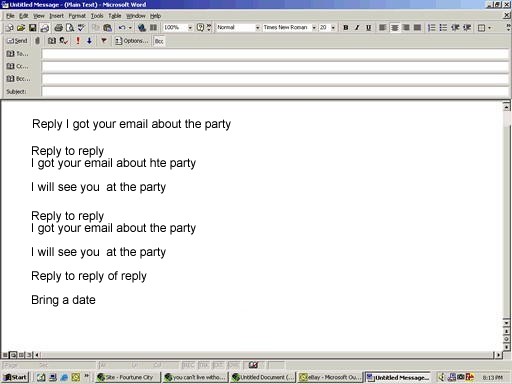Toggle Bold formatting
512x384 pixels.
coord(346,28)
